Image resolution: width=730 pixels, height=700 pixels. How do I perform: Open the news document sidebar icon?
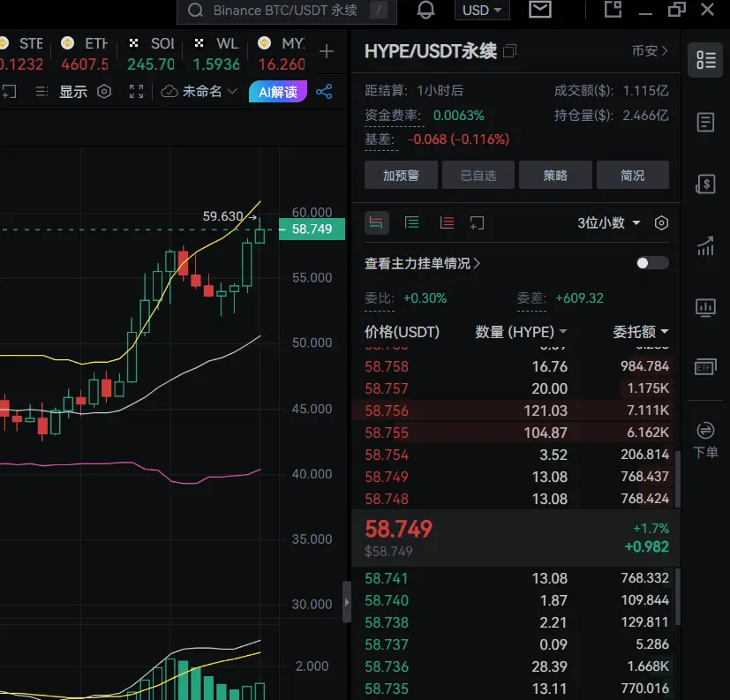[706, 123]
